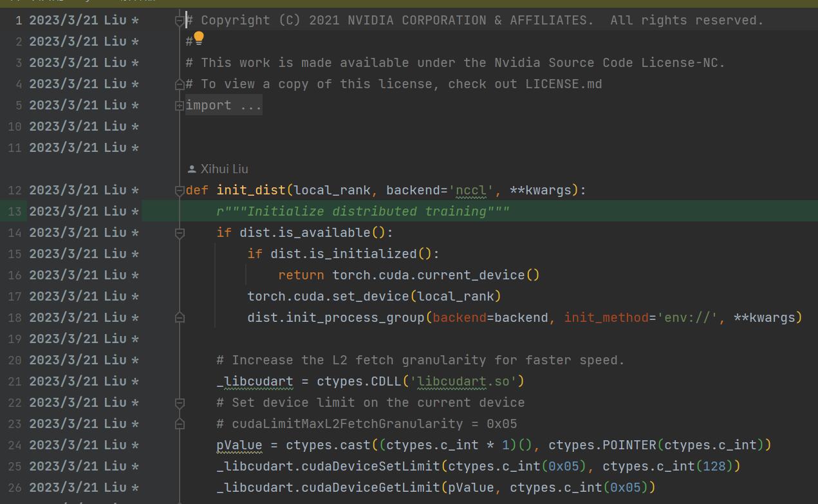Click line number 13 in the gutter
The height and width of the screenshot is (504, 818).
[14, 211]
